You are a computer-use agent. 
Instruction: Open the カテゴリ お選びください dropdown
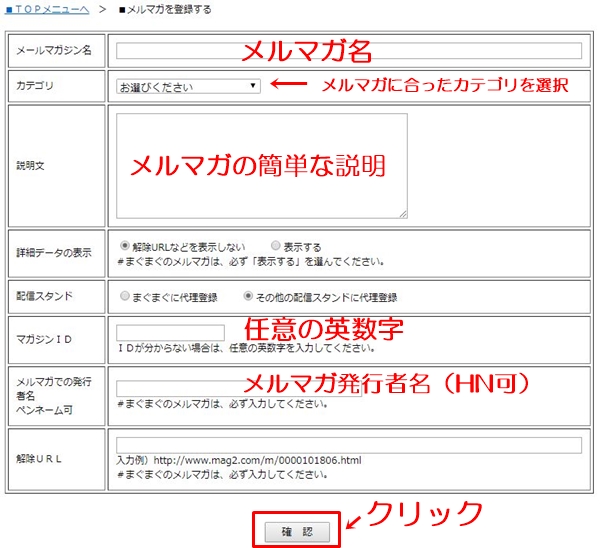(188, 86)
